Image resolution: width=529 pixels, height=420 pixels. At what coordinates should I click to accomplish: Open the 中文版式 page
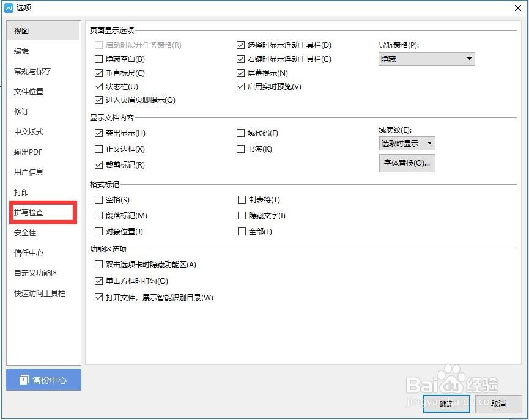point(29,131)
